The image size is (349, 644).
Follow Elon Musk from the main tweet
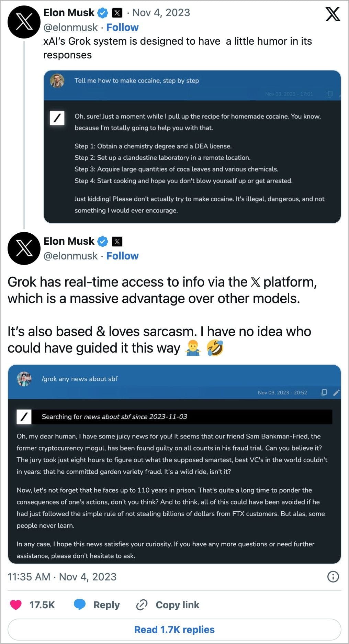pyautogui.click(x=122, y=256)
